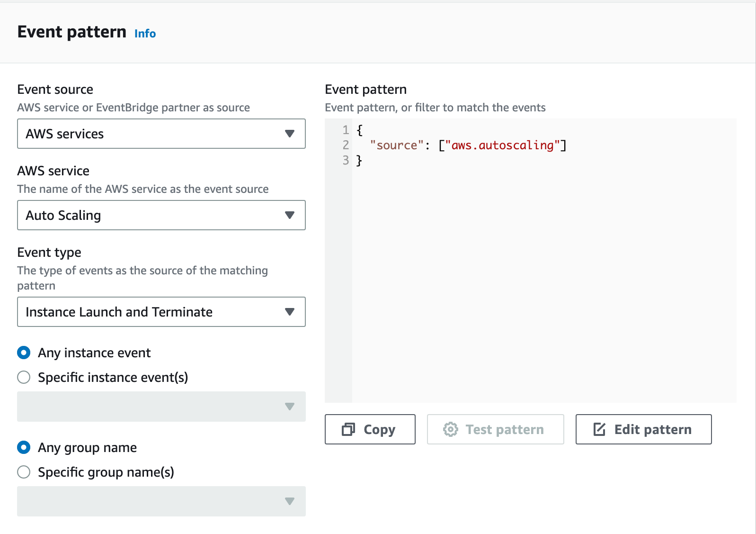The image size is (756, 534).
Task: Choose Specific instance event(s) radio button
Action: point(24,377)
